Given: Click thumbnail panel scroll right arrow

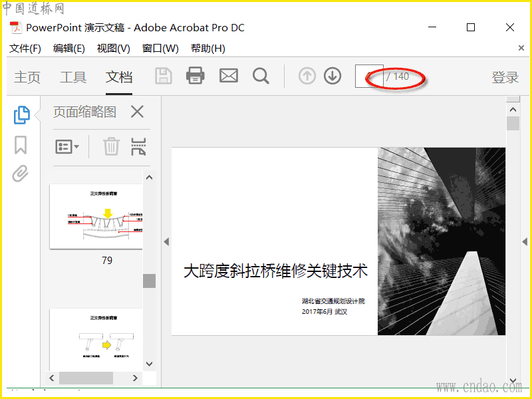Looking at the screenshot, I should 135,378.
